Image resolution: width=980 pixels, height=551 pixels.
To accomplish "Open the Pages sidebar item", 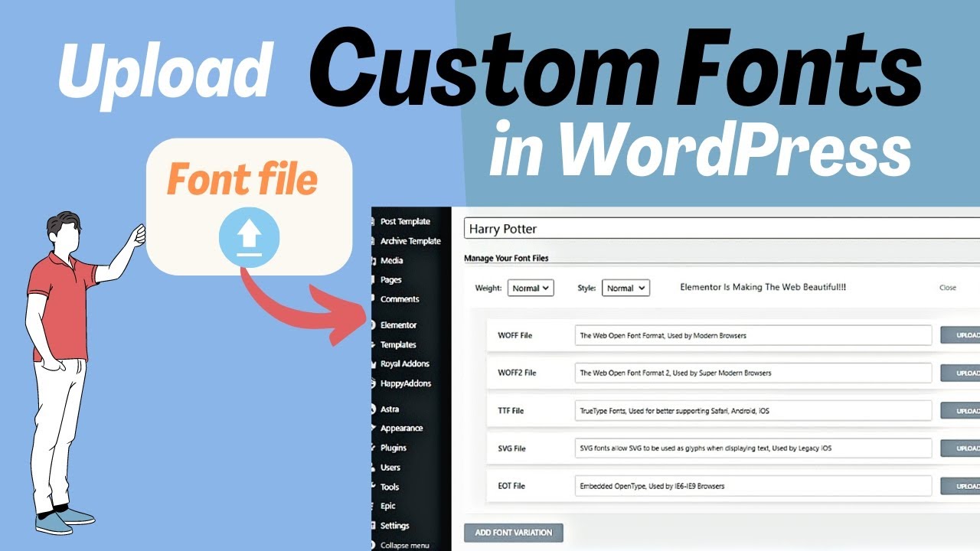I will coord(391,280).
